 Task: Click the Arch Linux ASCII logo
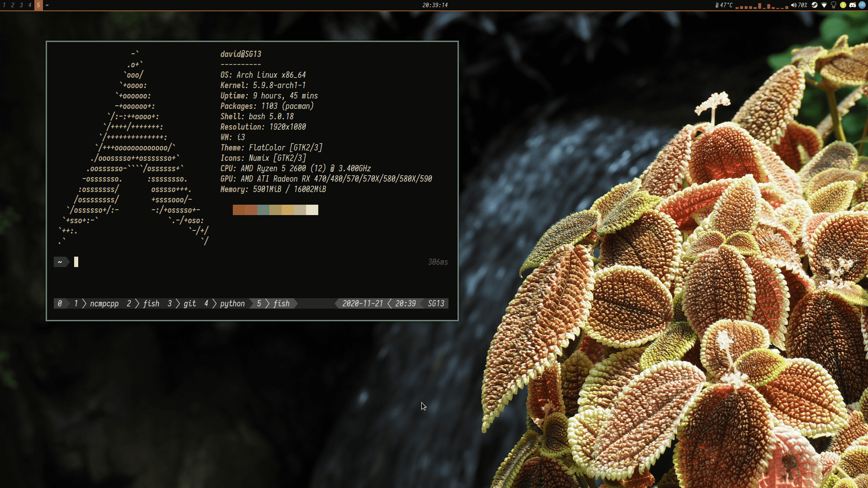(133, 148)
